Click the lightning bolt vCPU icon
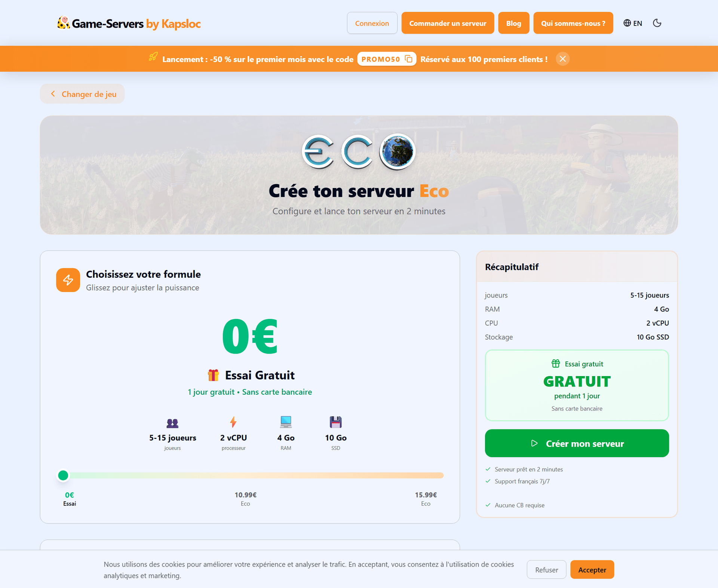718x588 pixels. pos(233,422)
